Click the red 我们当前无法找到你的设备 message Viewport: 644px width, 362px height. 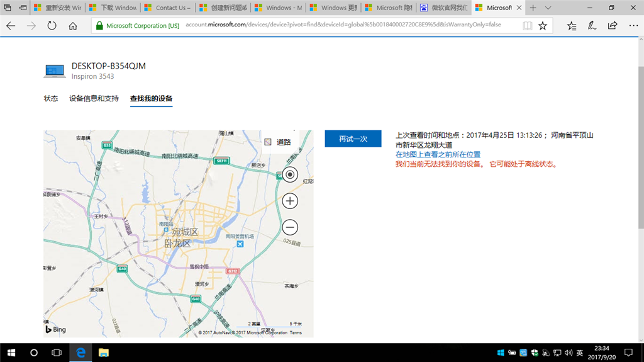(477, 164)
